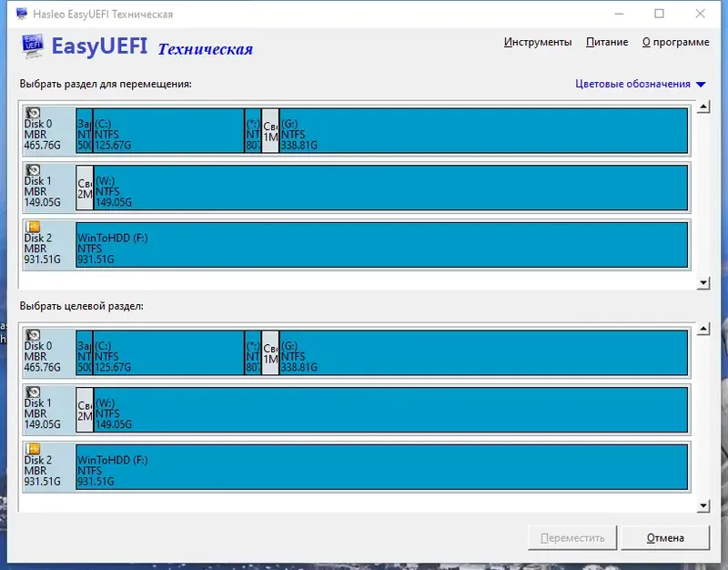The image size is (728, 570).
Task: Choose 2M free space in target Disk 1
Action: tap(85, 410)
